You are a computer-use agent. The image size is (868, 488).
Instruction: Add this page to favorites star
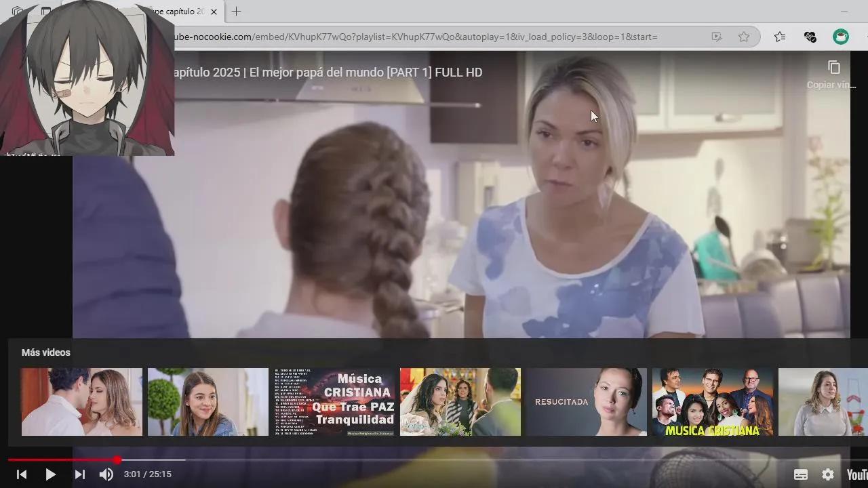point(744,37)
